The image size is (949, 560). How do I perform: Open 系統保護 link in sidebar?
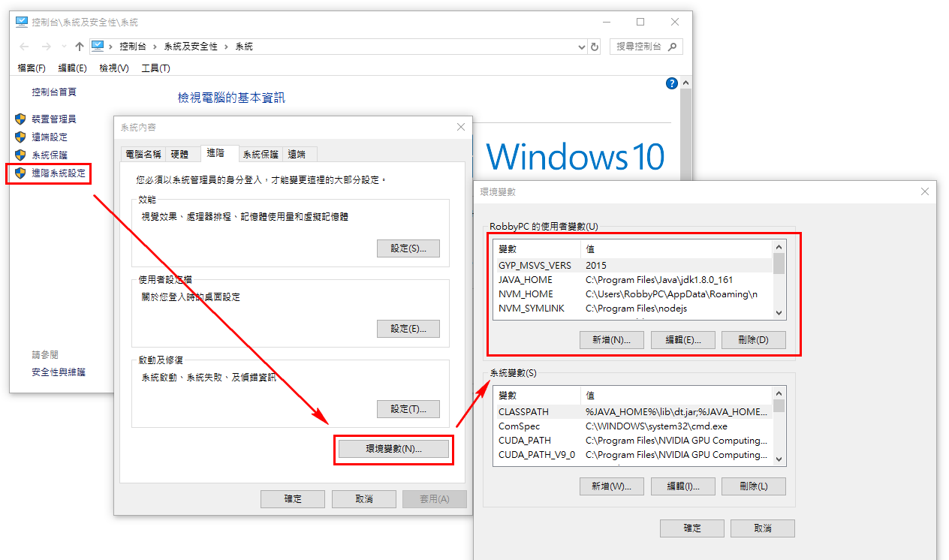[x=50, y=155]
